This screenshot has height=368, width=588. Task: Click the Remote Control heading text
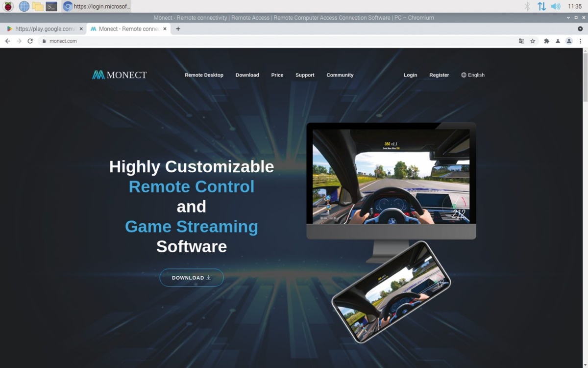[x=192, y=186]
